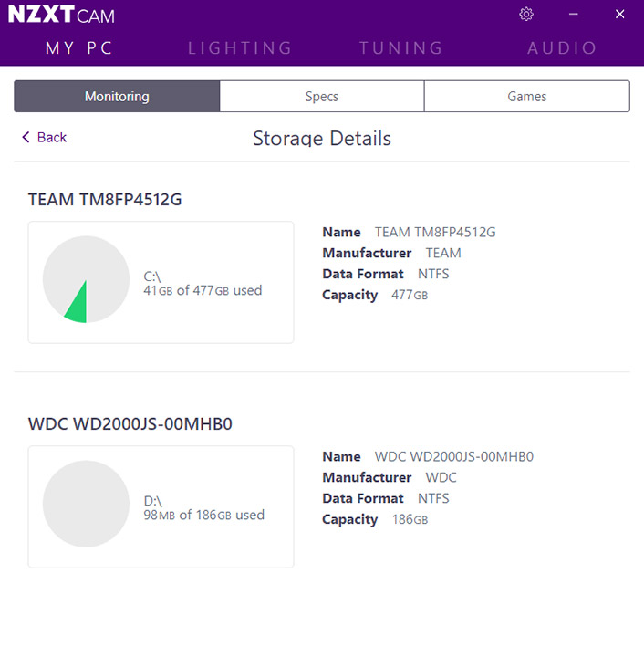
Task: Click the back chevron arrow icon
Action: (26, 137)
